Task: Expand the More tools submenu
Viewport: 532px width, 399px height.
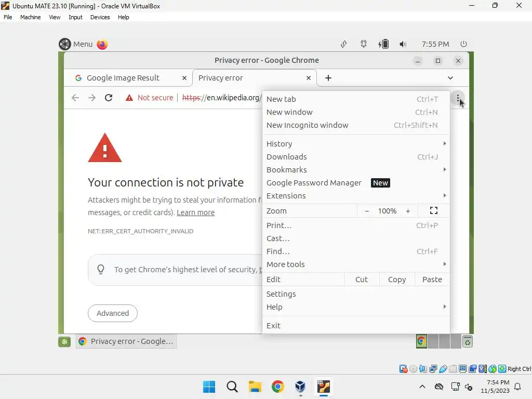Action: coord(356,264)
